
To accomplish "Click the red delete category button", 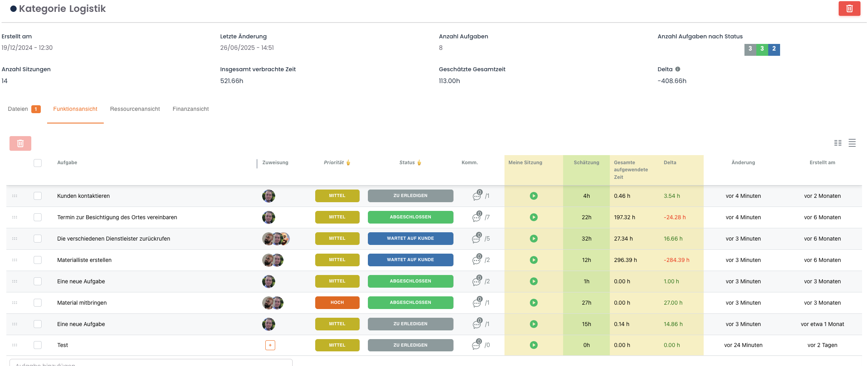I will 849,9.
